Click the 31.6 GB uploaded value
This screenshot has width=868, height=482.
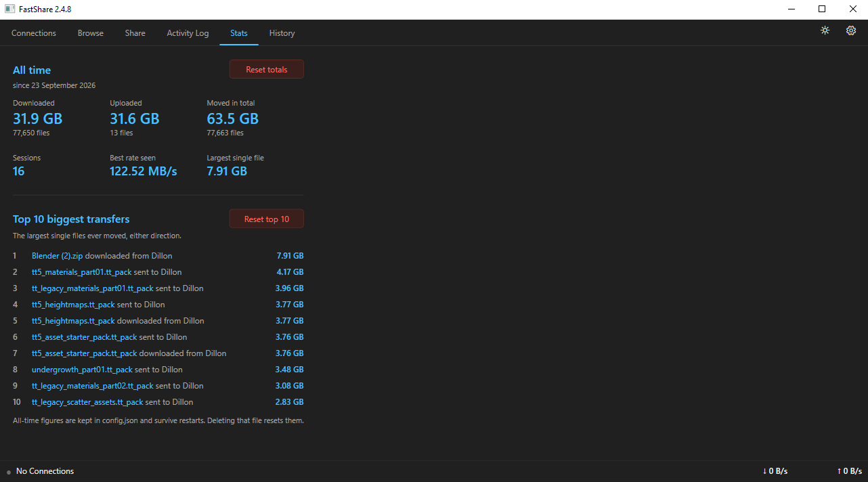[x=134, y=118]
